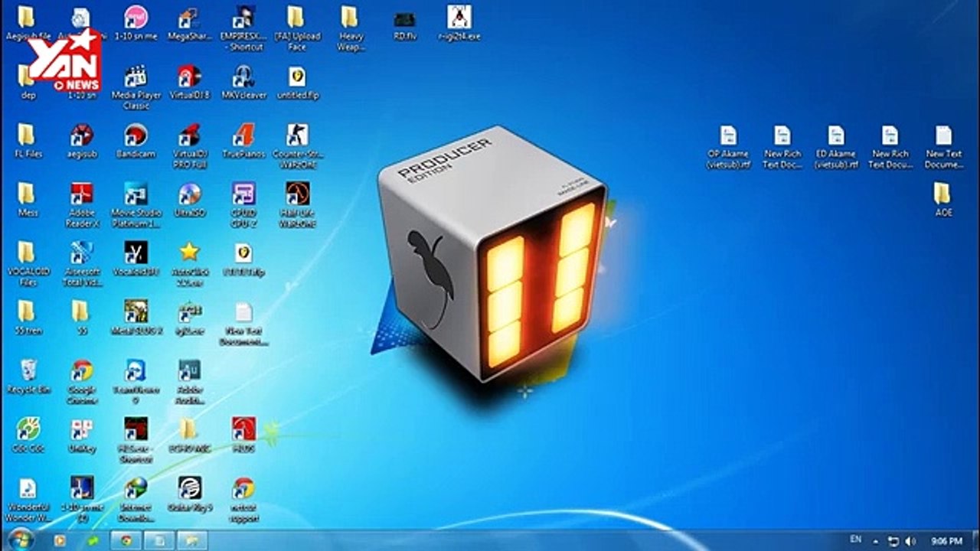Open the Windows Start menu
The height and width of the screenshot is (551, 980).
(x=21, y=540)
